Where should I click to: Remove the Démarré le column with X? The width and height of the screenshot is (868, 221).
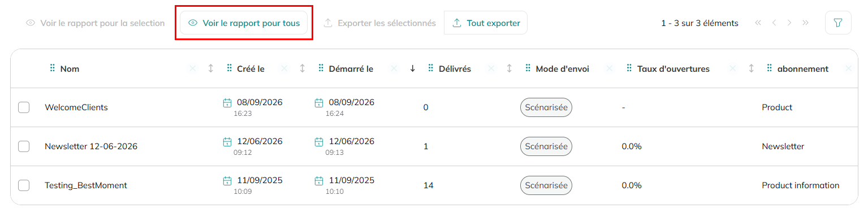394,68
